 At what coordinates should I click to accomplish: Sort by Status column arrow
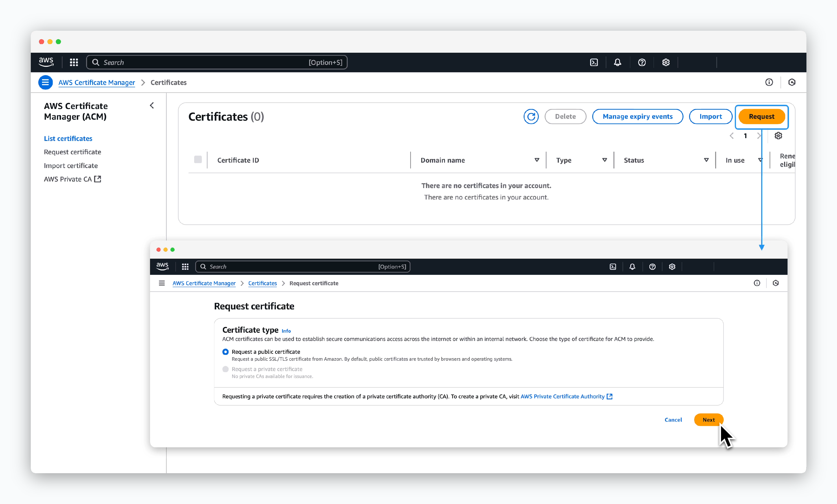pos(706,160)
